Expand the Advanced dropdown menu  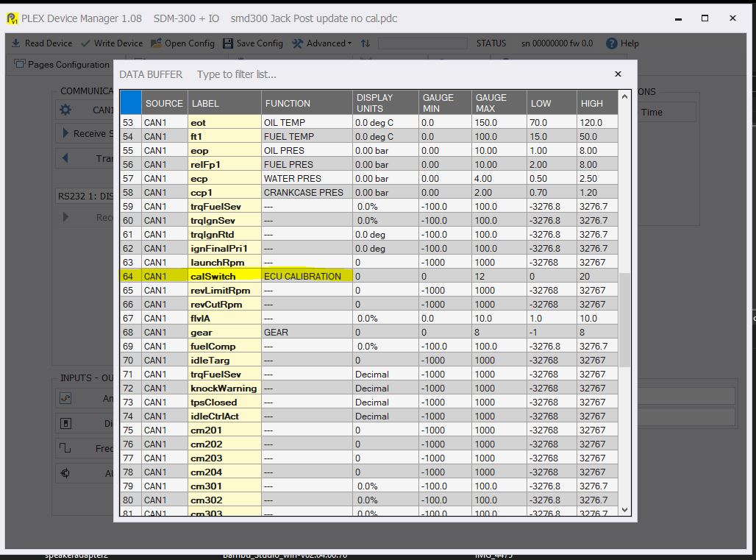click(321, 43)
